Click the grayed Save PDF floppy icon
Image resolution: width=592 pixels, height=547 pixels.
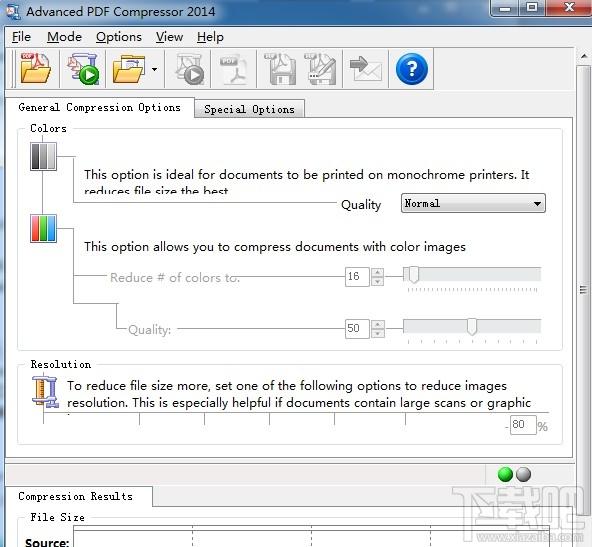(x=280, y=69)
